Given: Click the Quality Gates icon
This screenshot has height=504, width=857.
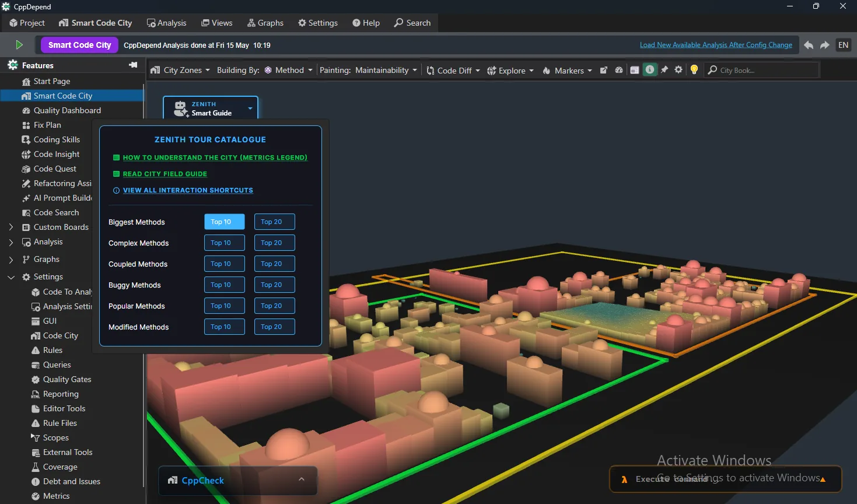Looking at the screenshot, I should 36,379.
